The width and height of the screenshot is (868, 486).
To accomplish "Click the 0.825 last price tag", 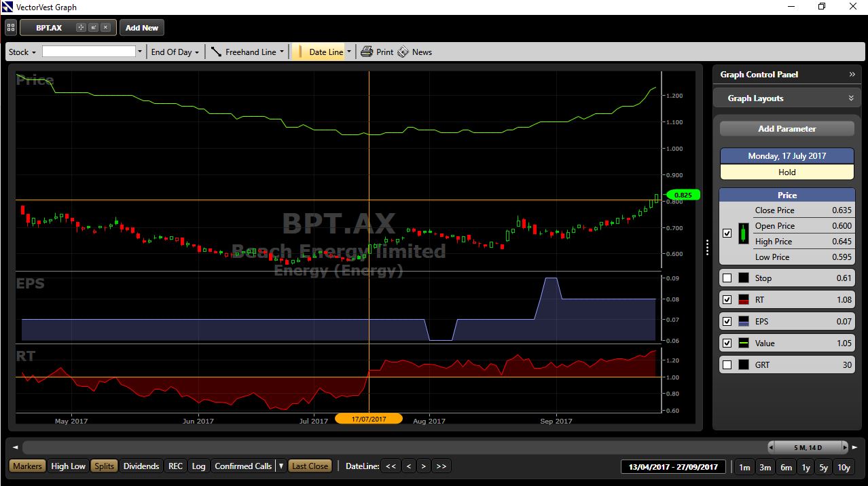I will point(682,195).
